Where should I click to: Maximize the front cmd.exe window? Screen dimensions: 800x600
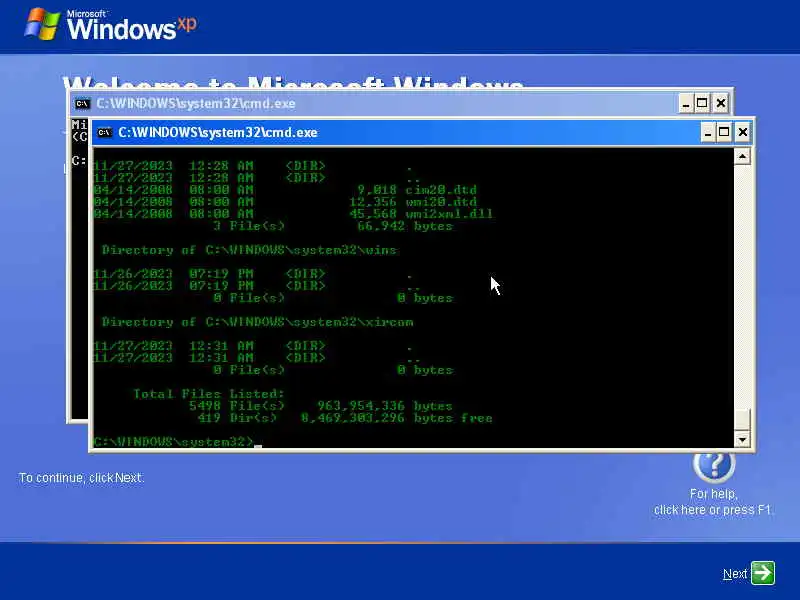click(724, 133)
